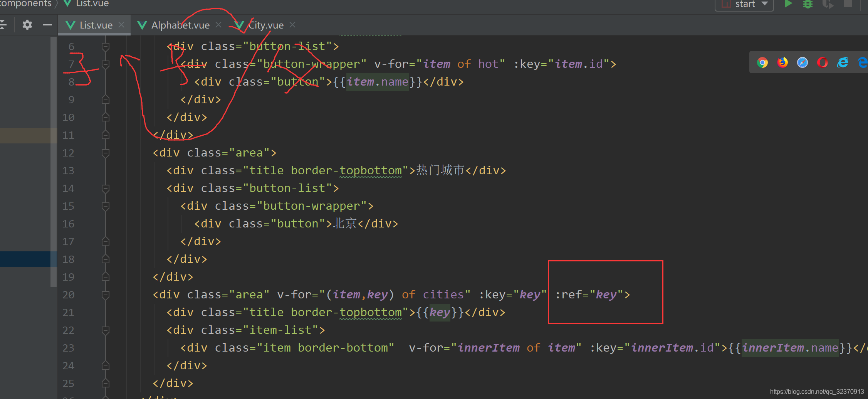Close the List.vue tab
The height and width of the screenshot is (399, 868).
tap(121, 25)
